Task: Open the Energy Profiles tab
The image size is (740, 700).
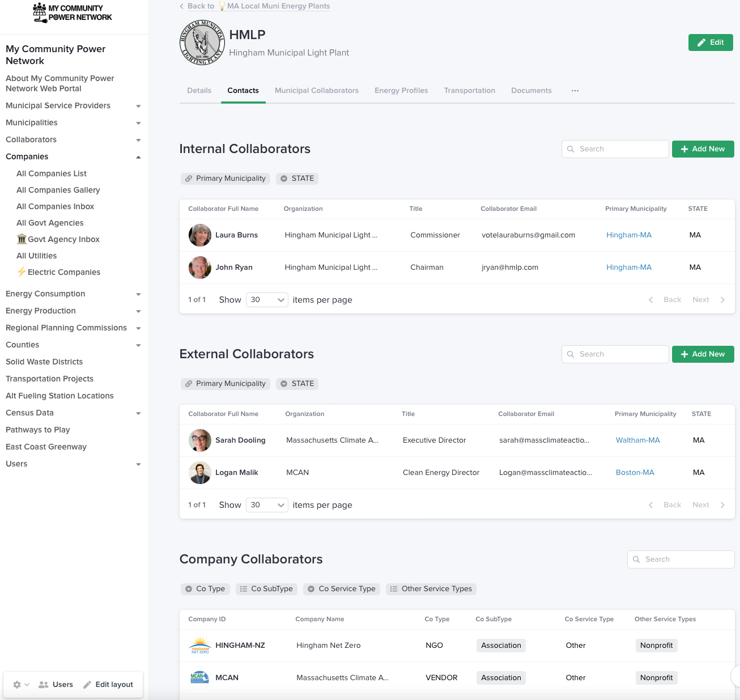Action: pos(401,91)
